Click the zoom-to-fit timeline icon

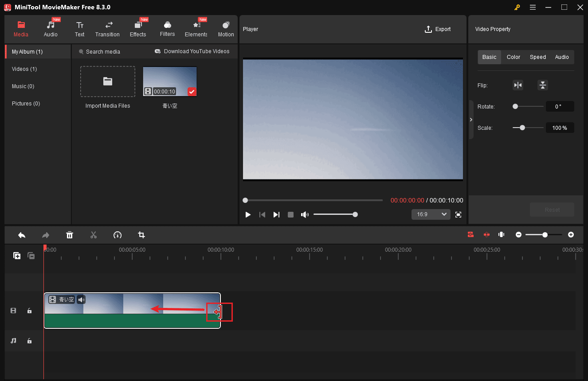point(502,234)
